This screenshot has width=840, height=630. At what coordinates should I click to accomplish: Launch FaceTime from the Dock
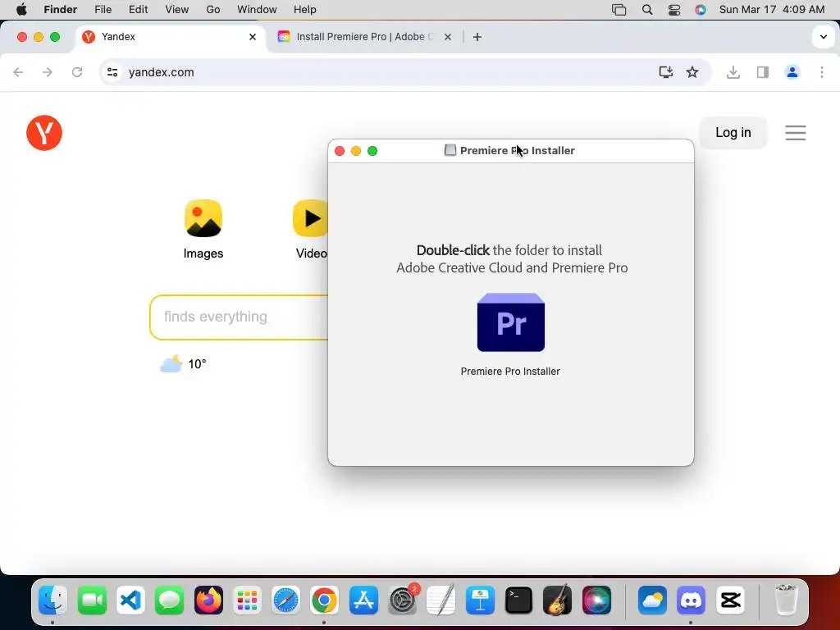click(x=92, y=600)
